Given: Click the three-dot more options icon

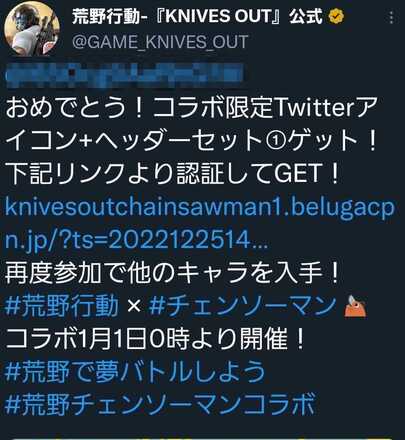Looking at the screenshot, I should pyautogui.click(x=391, y=17).
